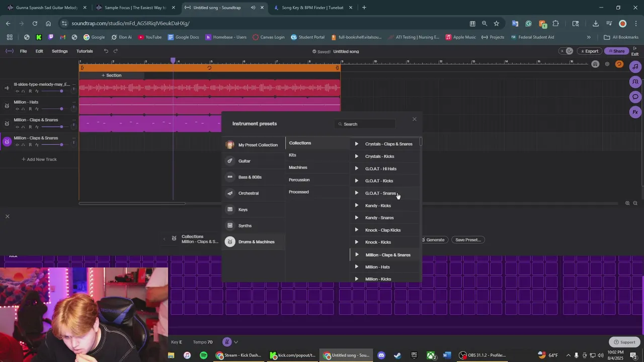The height and width of the screenshot is (362, 644).
Task: Play the Knock - Clap Kicks preview
Action: point(357,230)
